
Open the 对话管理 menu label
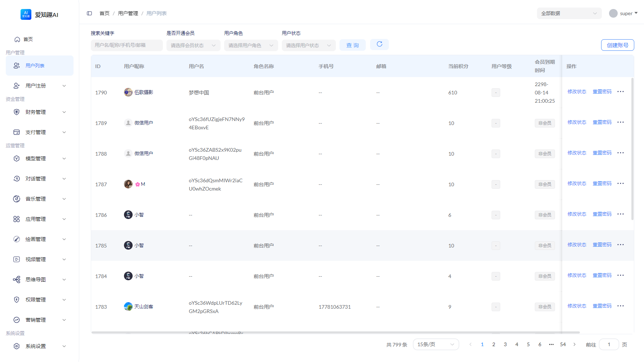[x=36, y=179]
